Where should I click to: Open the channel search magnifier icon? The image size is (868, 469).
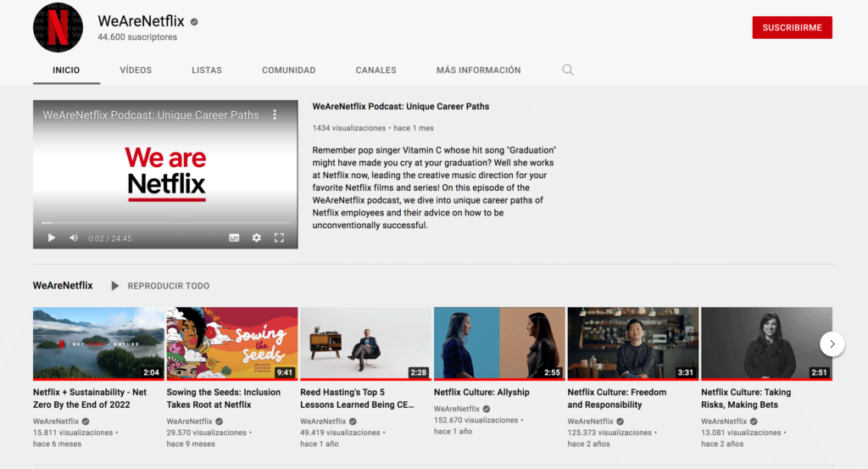(568, 70)
